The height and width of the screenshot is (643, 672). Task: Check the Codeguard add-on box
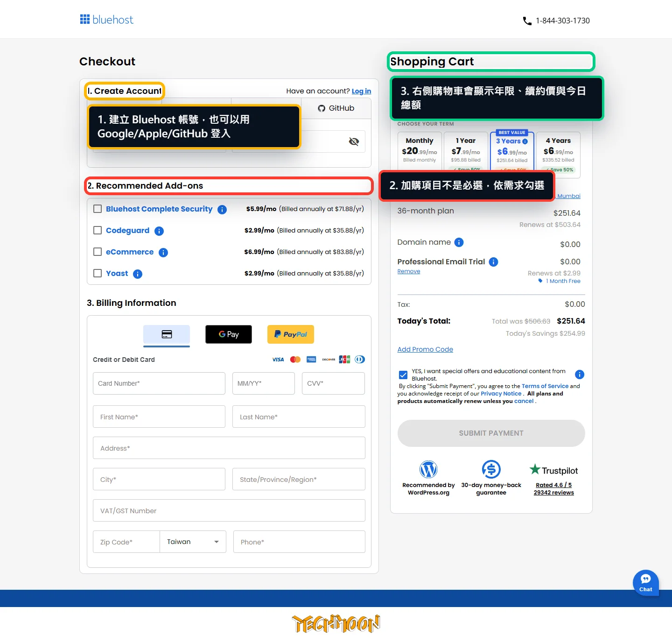(x=98, y=230)
